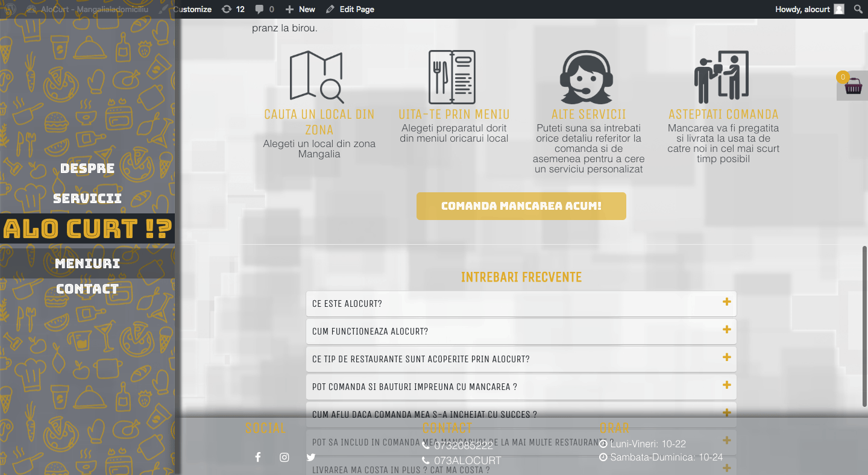Click the 073ALOCURT phone number
This screenshot has height=475, width=868.
[468, 461]
